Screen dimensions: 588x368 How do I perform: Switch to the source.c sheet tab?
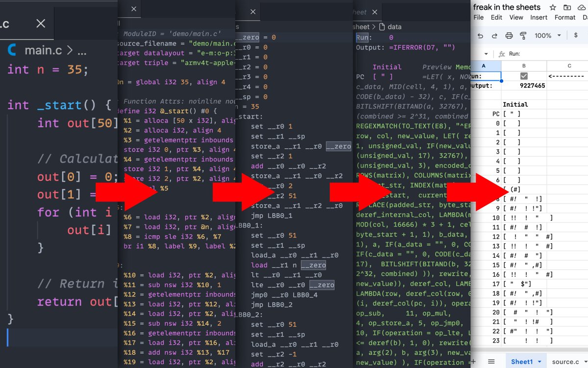point(565,362)
